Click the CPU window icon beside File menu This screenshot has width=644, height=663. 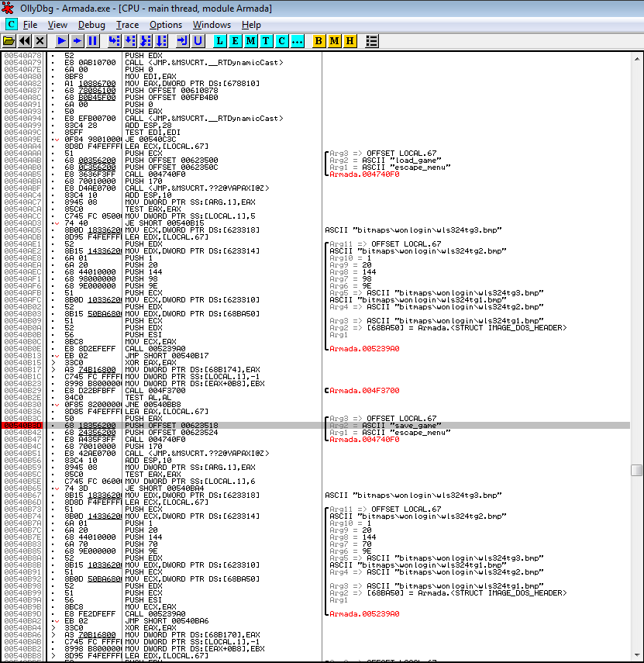pos(12,24)
